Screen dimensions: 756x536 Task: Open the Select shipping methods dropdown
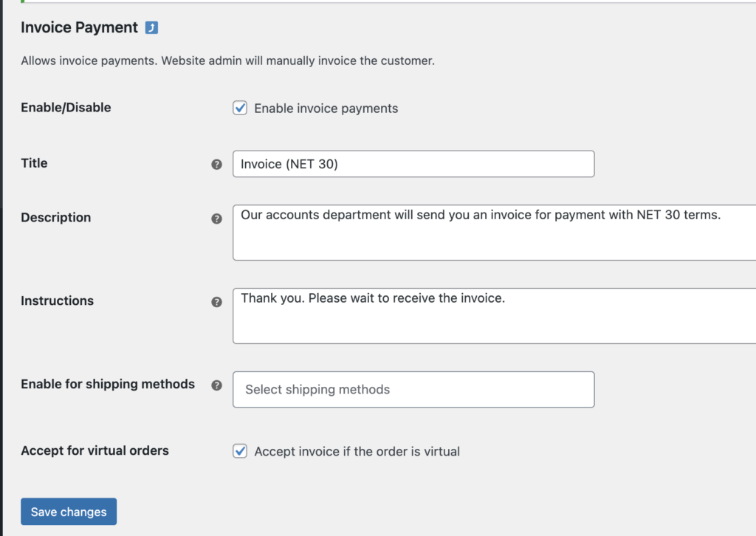click(x=413, y=390)
